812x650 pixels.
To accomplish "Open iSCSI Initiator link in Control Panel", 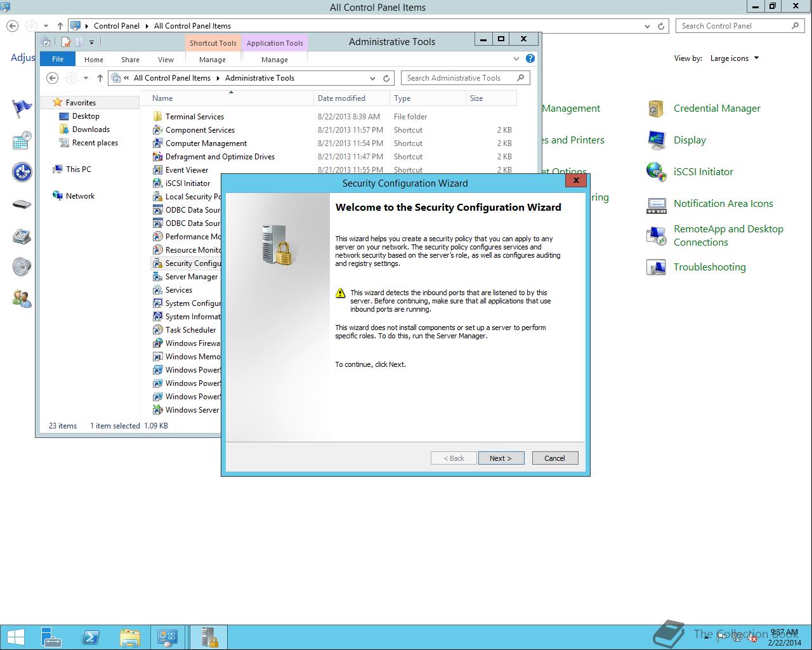I will pos(703,172).
